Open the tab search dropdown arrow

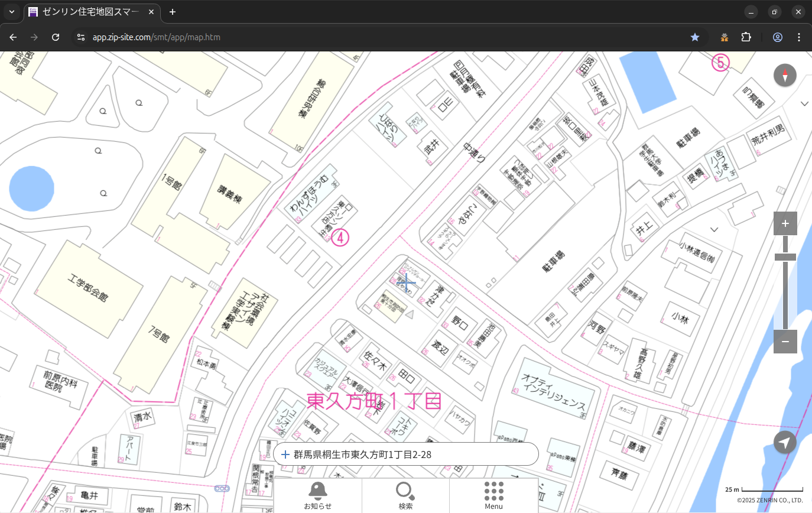(11, 12)
